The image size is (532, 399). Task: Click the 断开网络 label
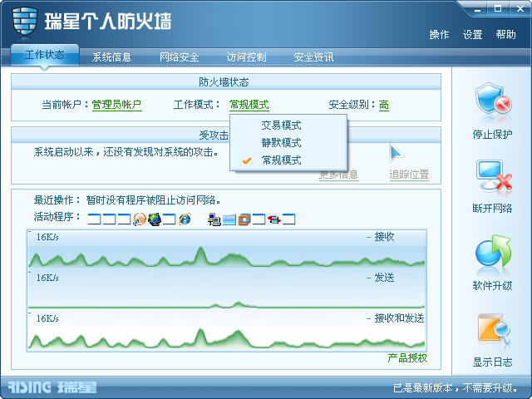pos(493,209)
